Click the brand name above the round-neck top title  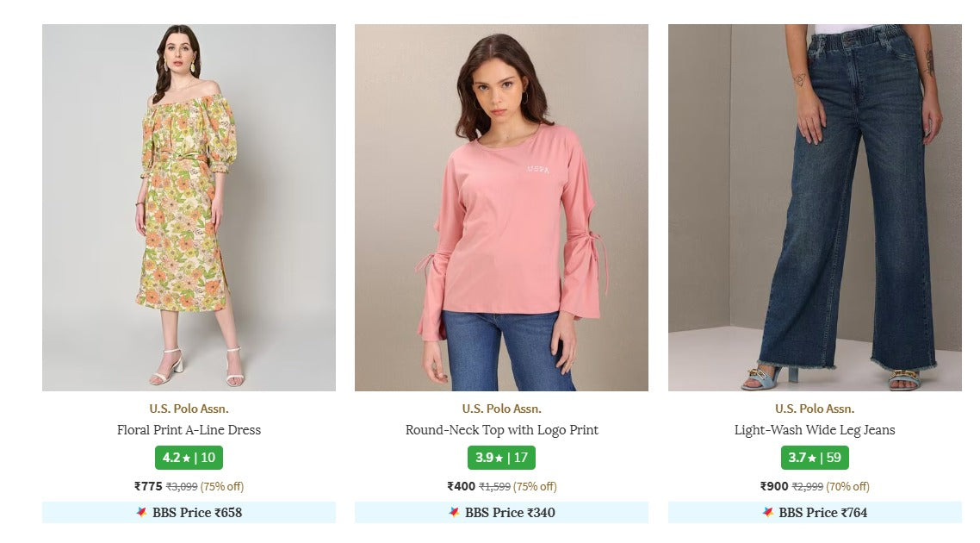(x=501, y=409)
